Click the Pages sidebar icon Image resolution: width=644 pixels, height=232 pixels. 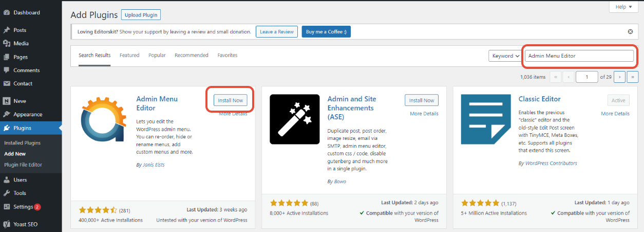tap(7, 57)
